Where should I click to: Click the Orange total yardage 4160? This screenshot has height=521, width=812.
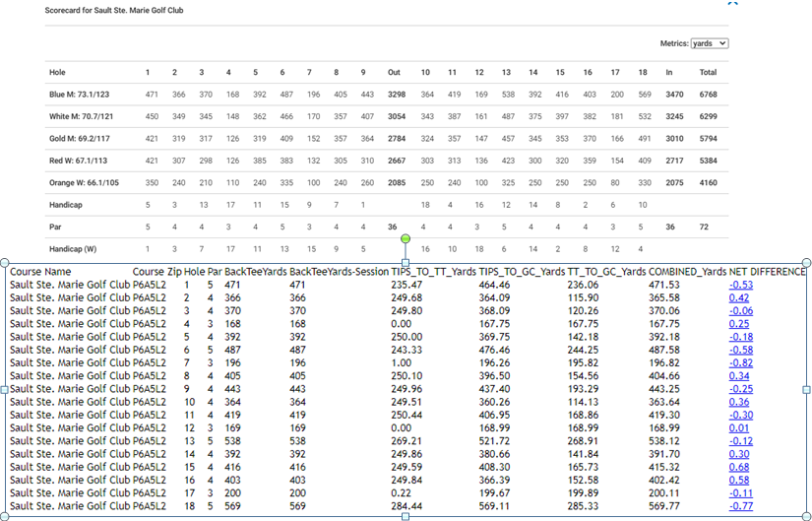pyautogui.click(x=708, y=182)
